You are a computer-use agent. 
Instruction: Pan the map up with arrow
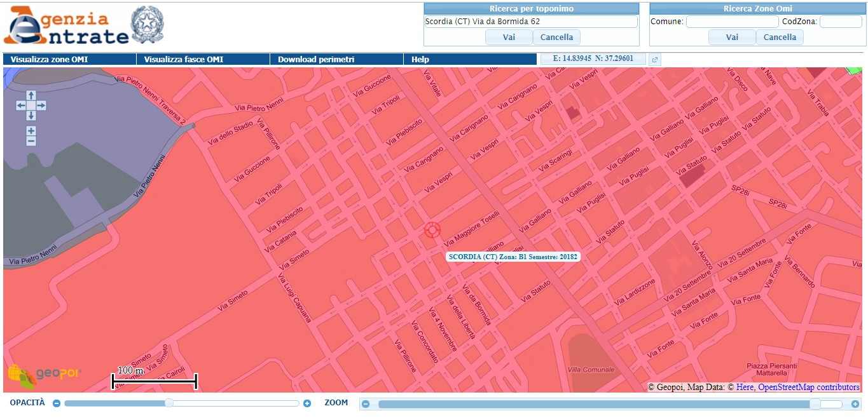tap(31, 96)
